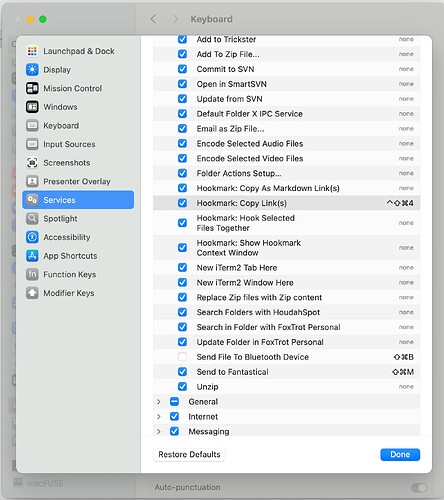Viewport: 444px width, 500px height.
Task: Select Presenter Overlay in sidebar
Action: coord(78,181)
